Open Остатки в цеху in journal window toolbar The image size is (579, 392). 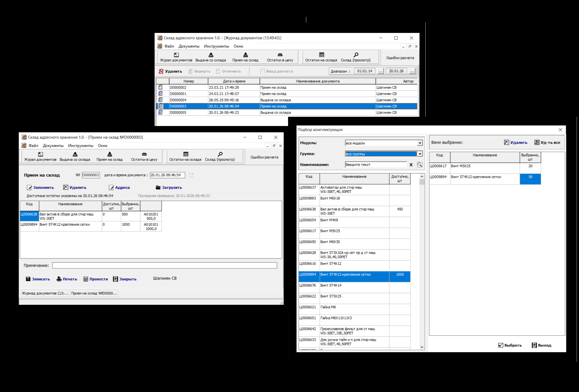click(280, 57)
